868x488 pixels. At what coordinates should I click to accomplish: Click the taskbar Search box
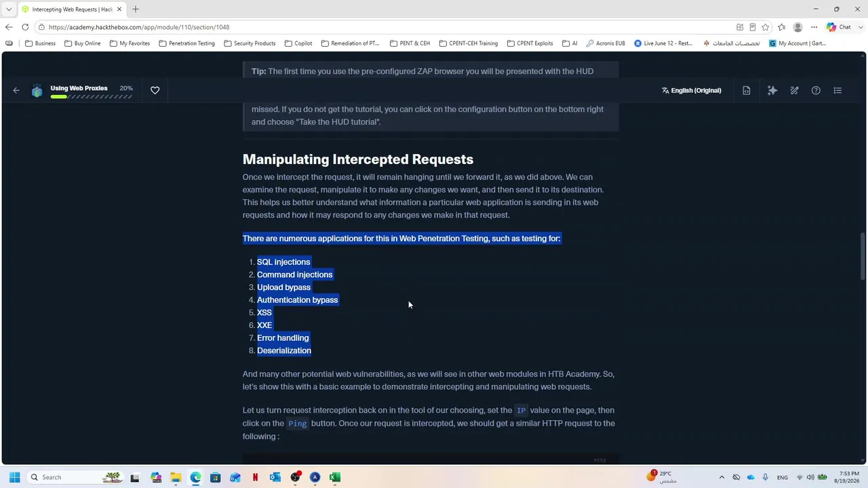[x=76, y=477]
